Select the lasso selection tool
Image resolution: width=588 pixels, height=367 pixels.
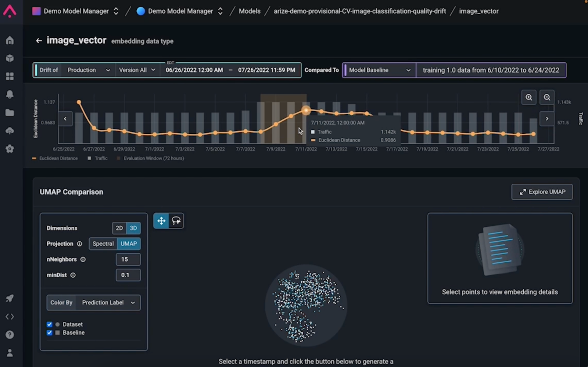tap(176, 221)
